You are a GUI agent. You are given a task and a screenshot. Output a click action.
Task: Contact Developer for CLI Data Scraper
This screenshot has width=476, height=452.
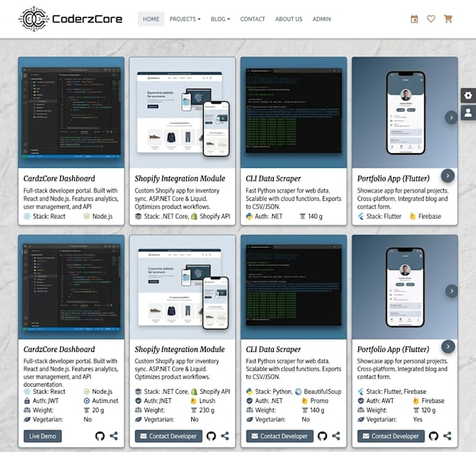pyautogui.click(x=279, y=436)
